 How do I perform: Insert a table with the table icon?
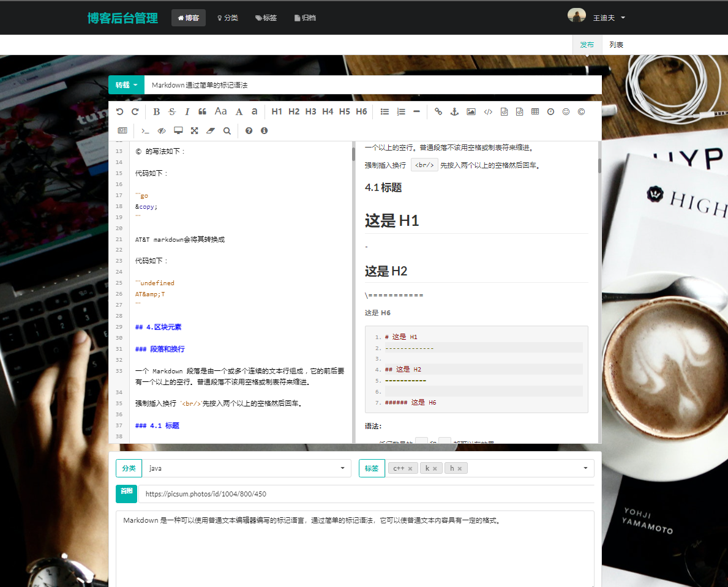coord(535,111)
